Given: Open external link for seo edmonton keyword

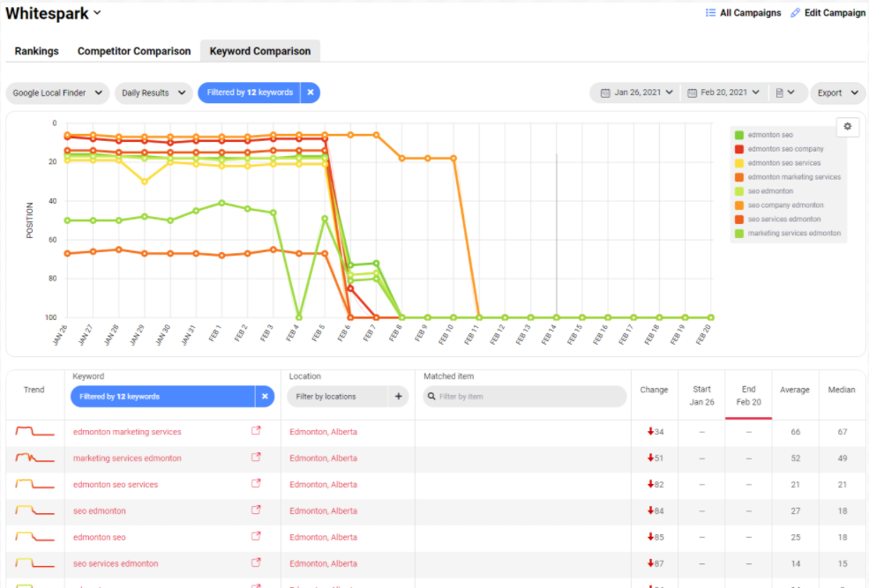Looking at the screenshot, I should [257, 510].
